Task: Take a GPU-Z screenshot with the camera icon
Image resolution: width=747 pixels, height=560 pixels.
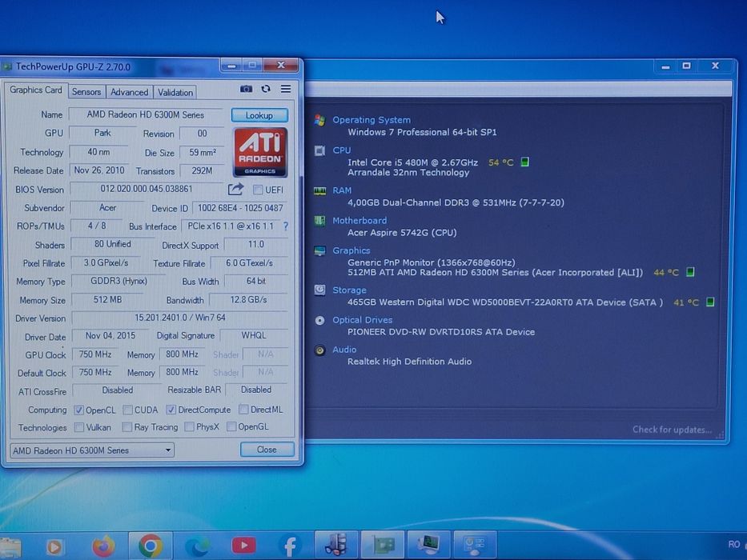Action: [x=246, y=89]
